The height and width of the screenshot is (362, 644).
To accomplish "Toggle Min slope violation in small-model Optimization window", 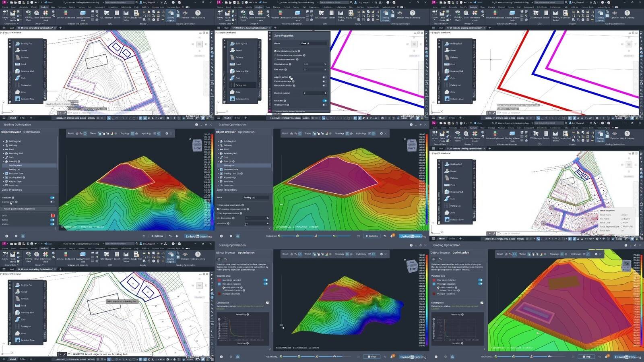I will [266, 284].
